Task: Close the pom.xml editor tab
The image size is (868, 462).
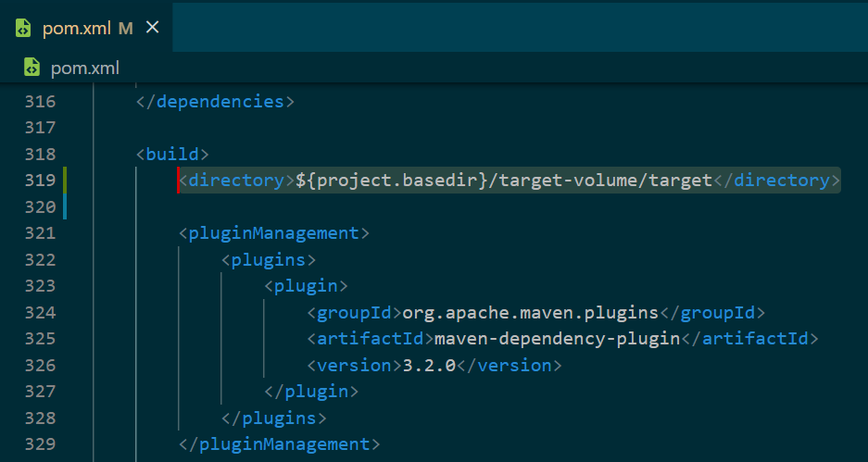Action: (153, 28)
